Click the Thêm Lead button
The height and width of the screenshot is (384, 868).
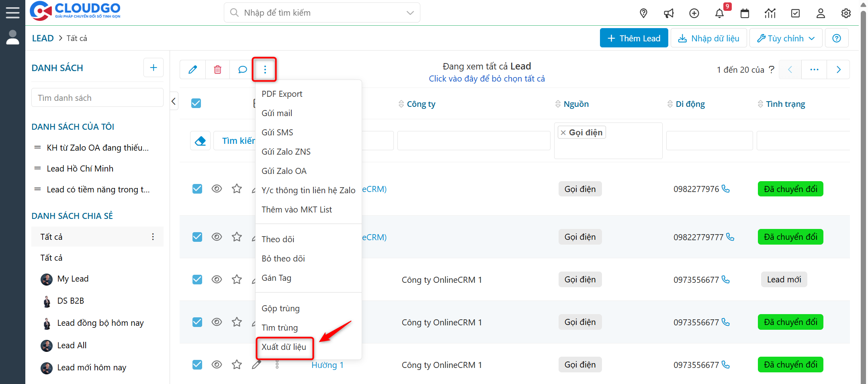click(634, 38)
